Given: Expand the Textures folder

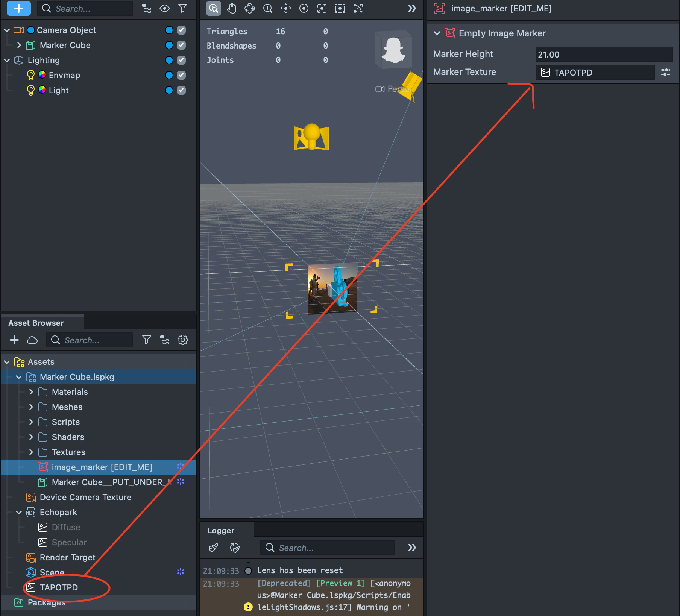Looking at the screenshot, I should [x=31, y=452].
